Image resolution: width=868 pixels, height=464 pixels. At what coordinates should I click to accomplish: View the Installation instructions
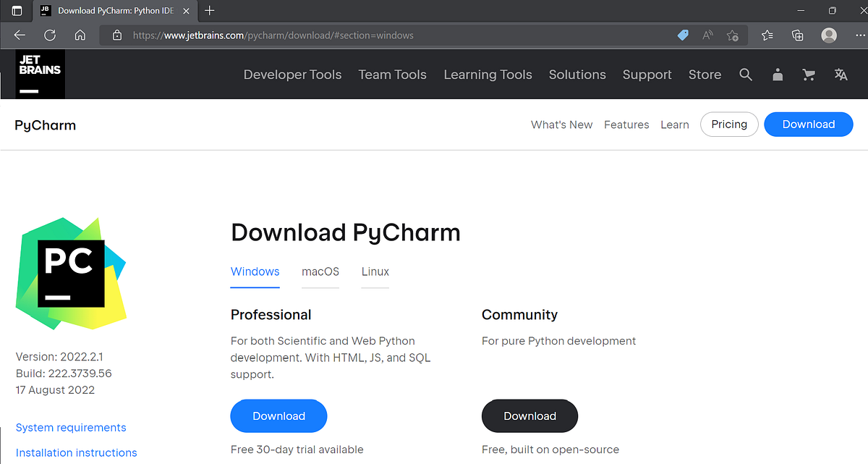76,452
